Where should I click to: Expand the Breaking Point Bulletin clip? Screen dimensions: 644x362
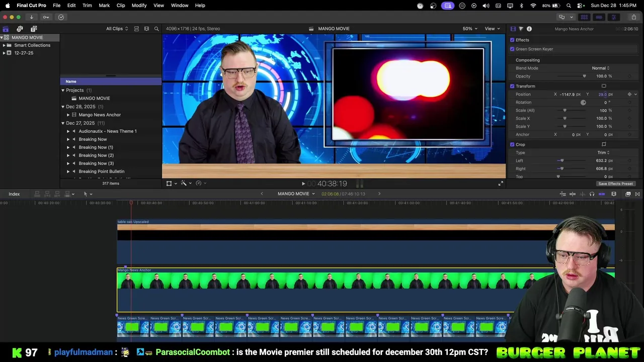(x=68, y=171)
